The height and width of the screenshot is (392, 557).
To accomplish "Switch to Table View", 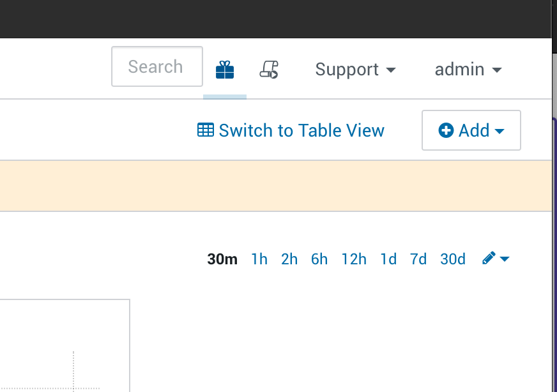I will pos(301,130).
